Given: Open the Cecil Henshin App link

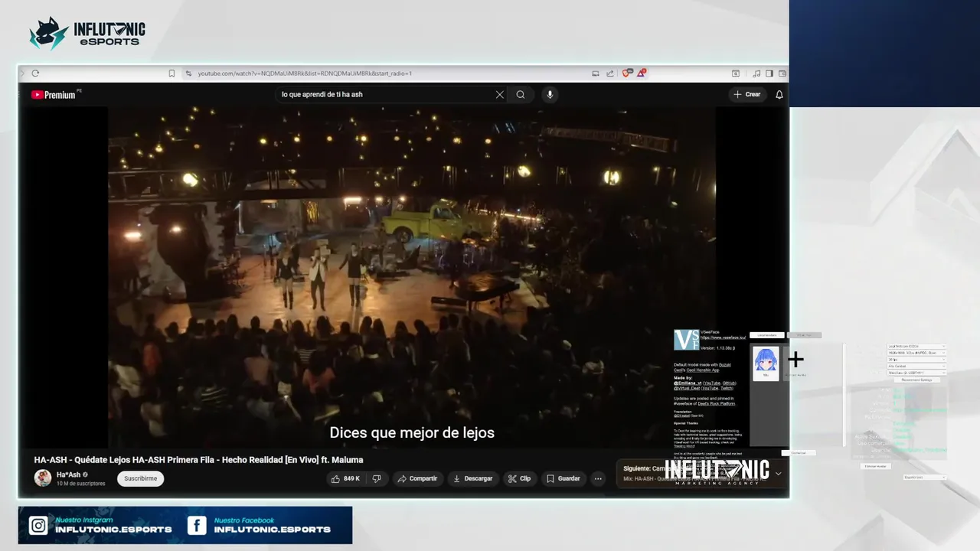Looking at the screenshot, I should (x=703, y=370).
